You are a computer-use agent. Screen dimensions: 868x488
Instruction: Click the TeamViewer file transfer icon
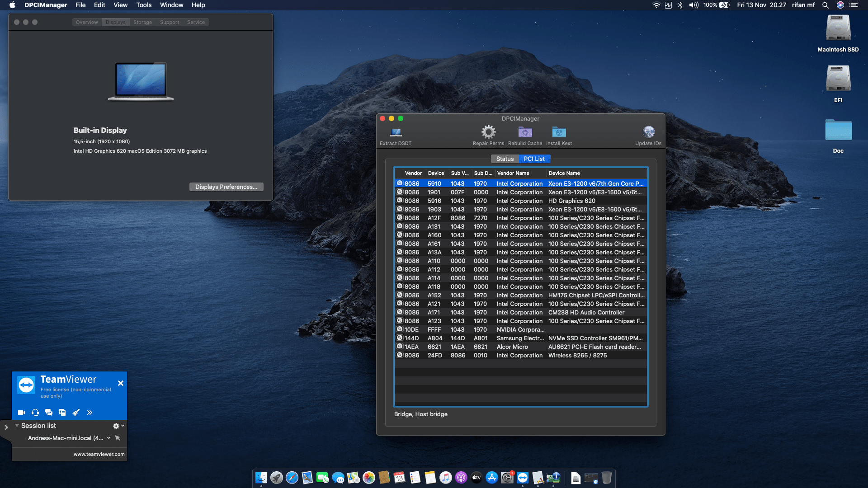tap(62, 412)
